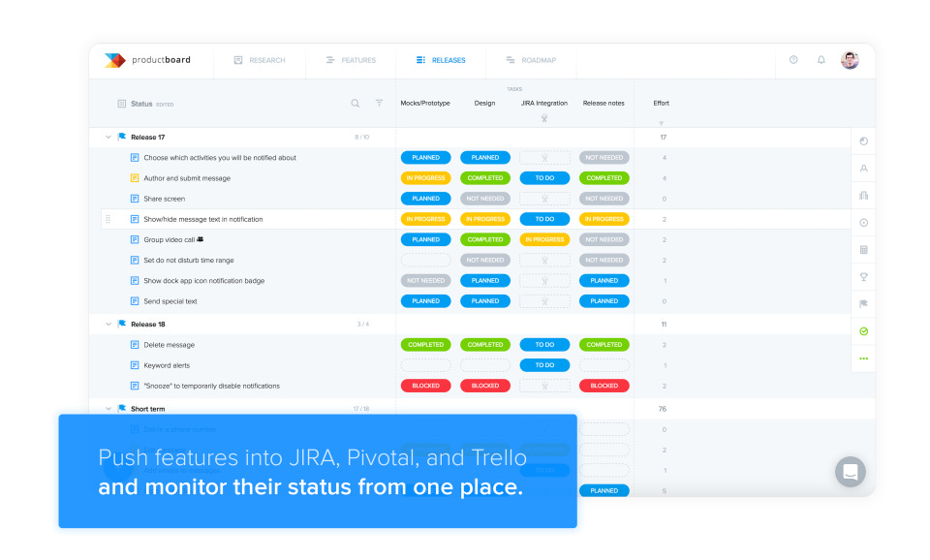Click the Release 17 effort total 17
Image resolution: width=930 pixels, height=560 pixels.
(663, 137)
